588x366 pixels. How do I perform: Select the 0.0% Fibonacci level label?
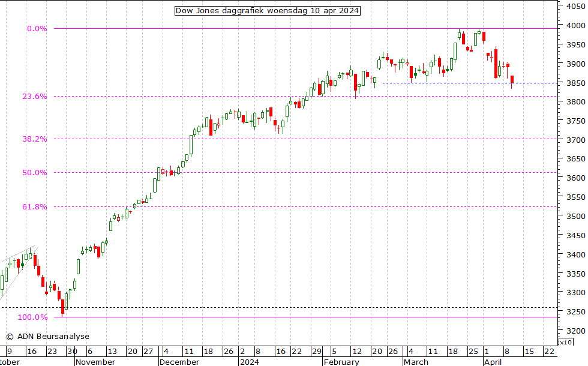pyautogui.click(x=37, y=29)
